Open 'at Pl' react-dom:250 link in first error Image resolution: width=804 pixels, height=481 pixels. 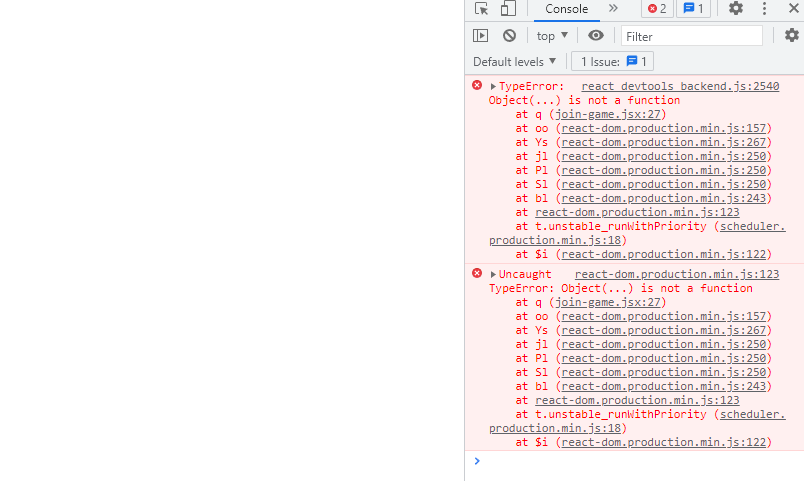[664, 170]
